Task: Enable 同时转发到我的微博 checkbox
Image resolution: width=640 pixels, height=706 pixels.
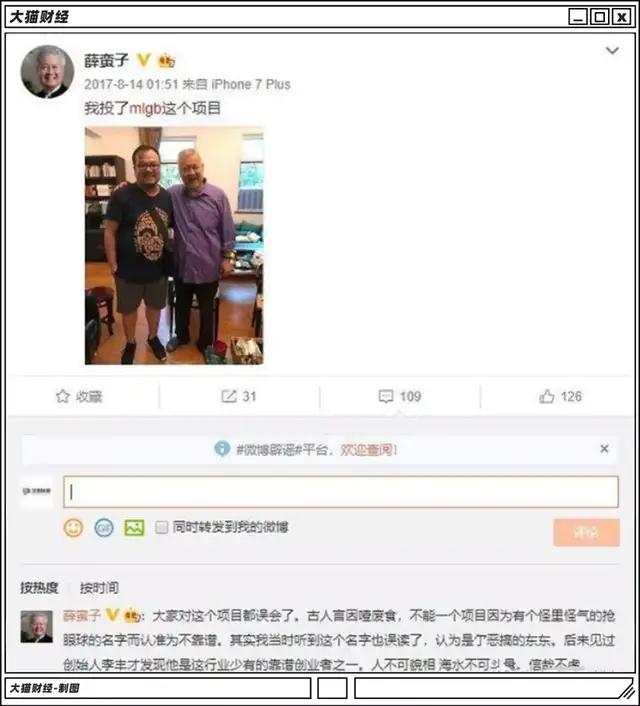Action: pos(161,527)
